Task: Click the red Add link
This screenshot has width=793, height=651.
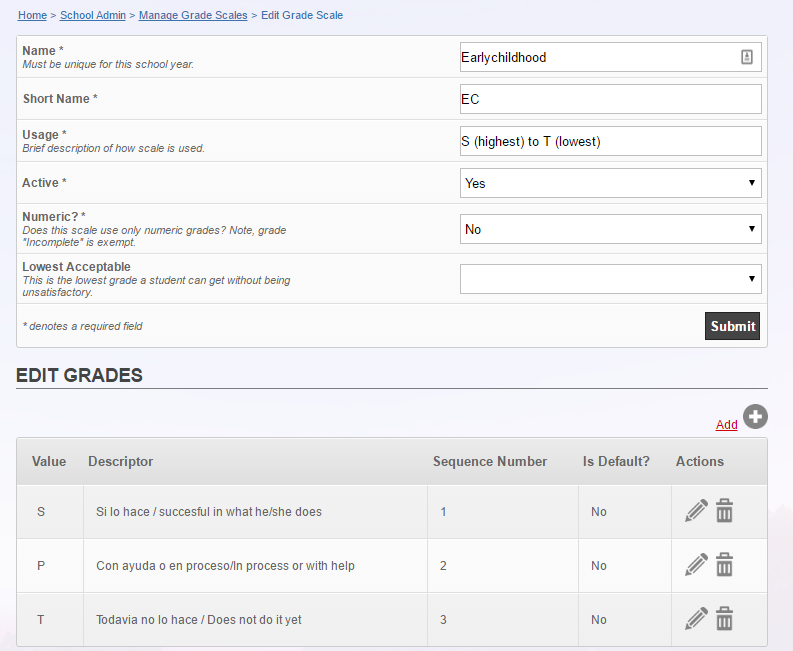Action: click(726, 425)
